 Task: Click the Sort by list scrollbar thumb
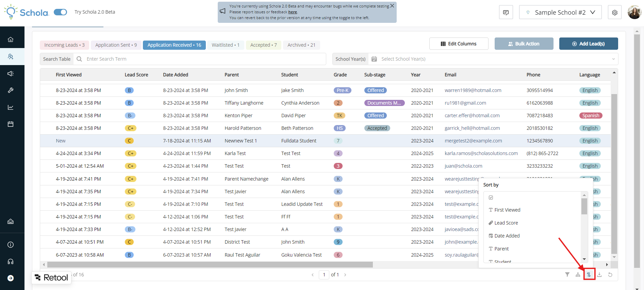click(584, 206)
